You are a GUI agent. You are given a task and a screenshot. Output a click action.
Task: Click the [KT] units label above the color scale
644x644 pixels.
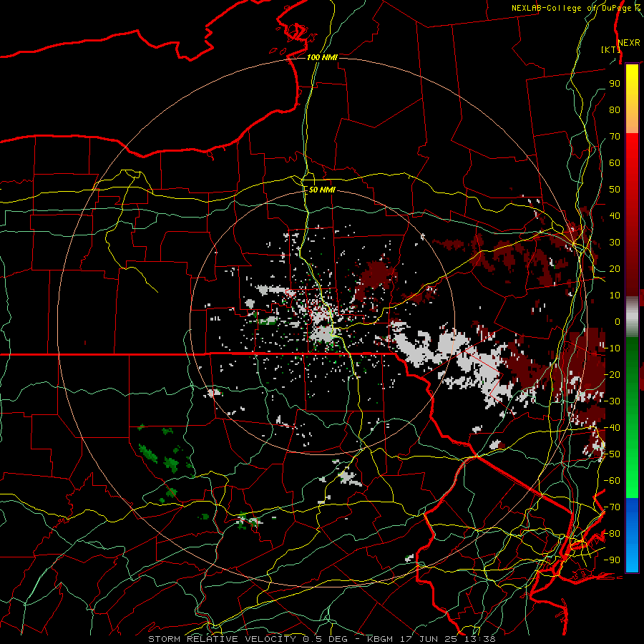tap(610, 49)
